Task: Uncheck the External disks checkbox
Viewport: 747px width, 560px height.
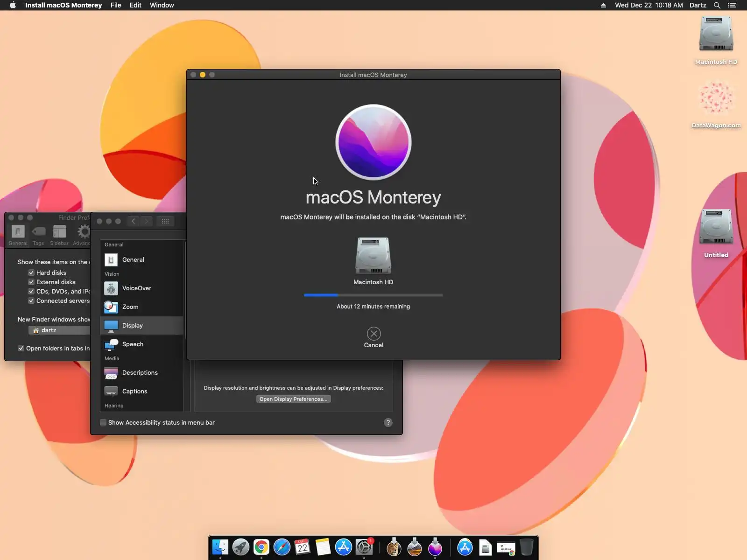Action: (x=31, y=282)
